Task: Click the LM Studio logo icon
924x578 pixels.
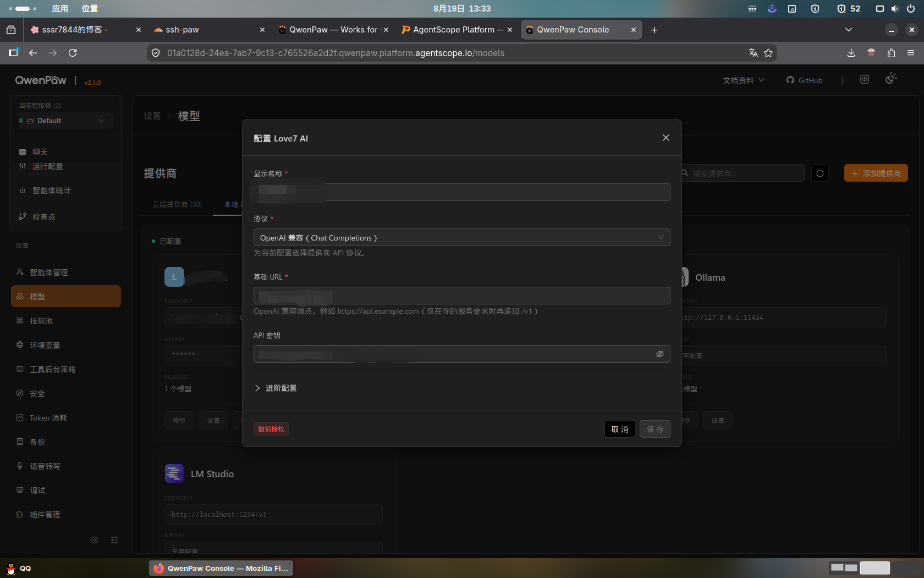Action: tap(174, 473)
